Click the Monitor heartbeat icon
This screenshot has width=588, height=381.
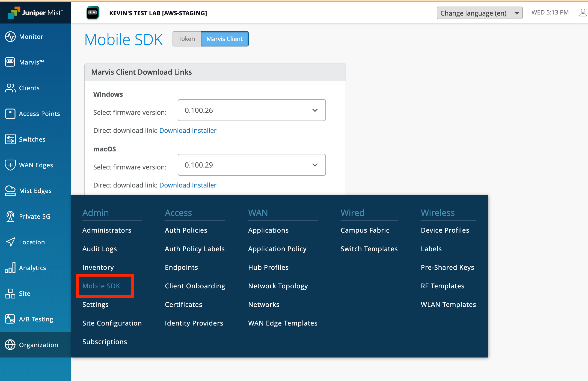pyautogui.click(x=10, y=37)
